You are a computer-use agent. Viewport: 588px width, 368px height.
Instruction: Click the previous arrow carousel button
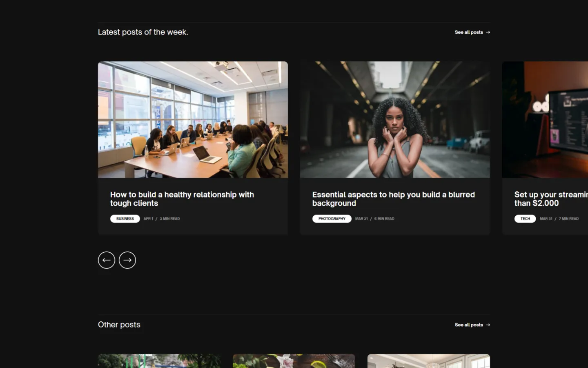[x=107, y=260]
